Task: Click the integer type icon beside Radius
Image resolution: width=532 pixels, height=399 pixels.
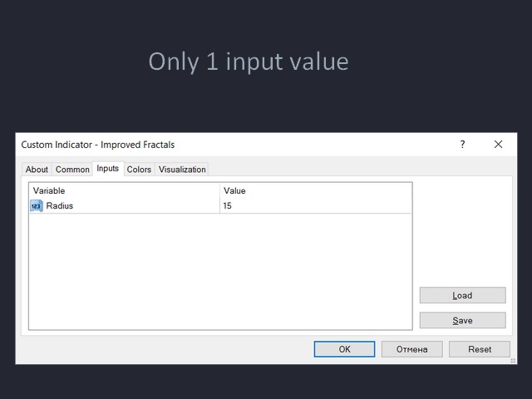Action: point(37,205)
